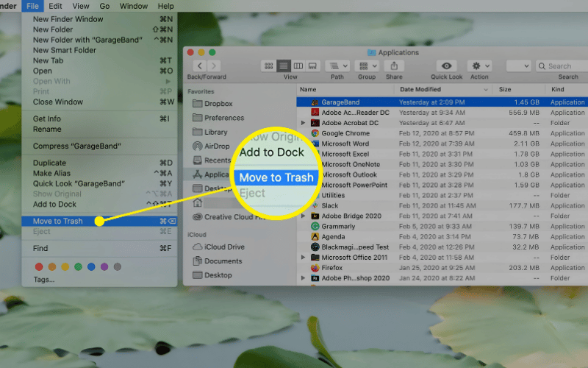
Task: Select the Microsoft PowerPoint row
Action: pos(442,185)
